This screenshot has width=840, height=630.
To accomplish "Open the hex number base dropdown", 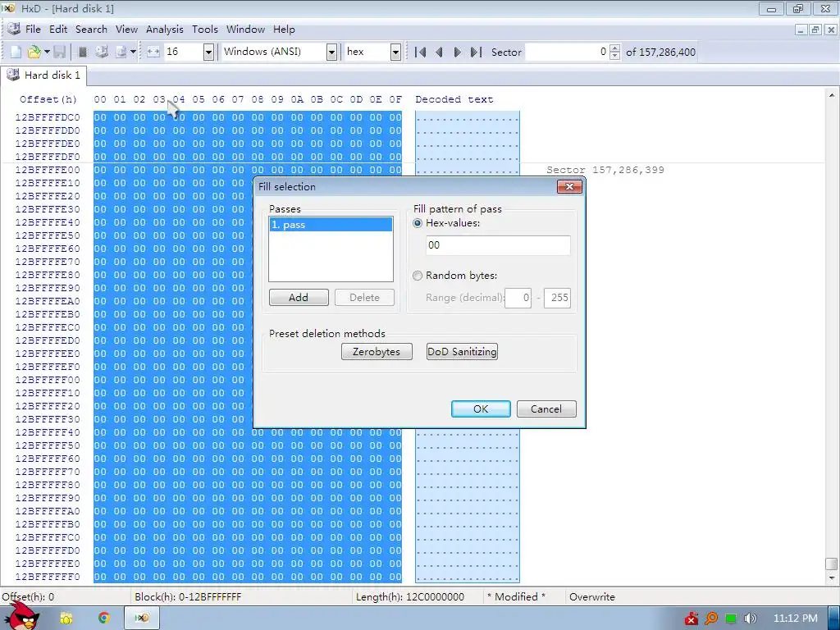I will [395, 52].
